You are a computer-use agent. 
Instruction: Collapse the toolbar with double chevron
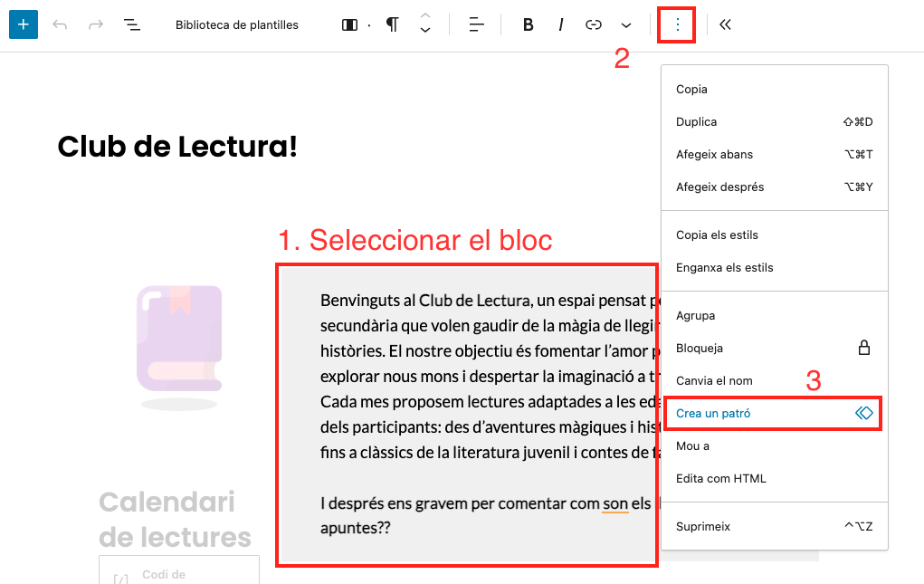(725, 24)
